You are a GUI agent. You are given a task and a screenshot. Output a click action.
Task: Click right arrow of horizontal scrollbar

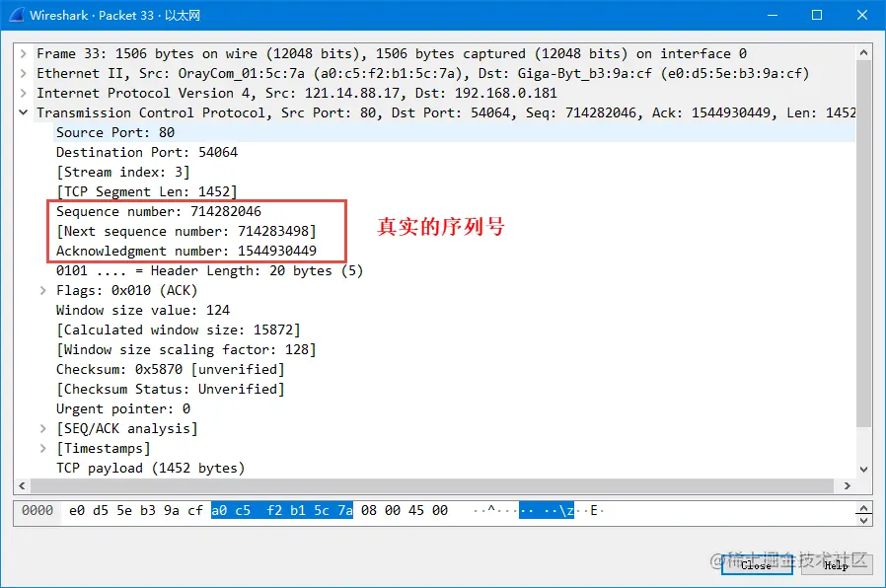point(847,485)
